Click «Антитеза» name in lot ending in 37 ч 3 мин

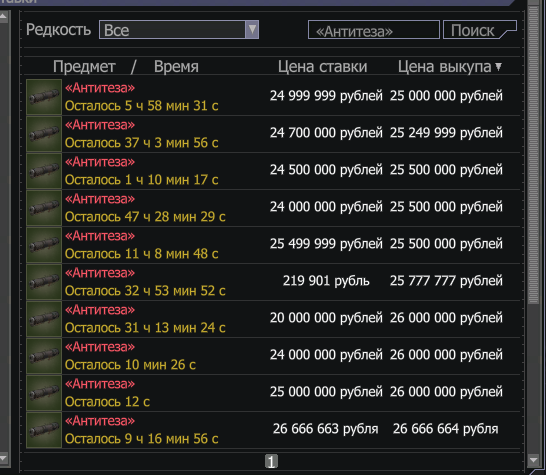pyautogui.click(x=100, y=125)
